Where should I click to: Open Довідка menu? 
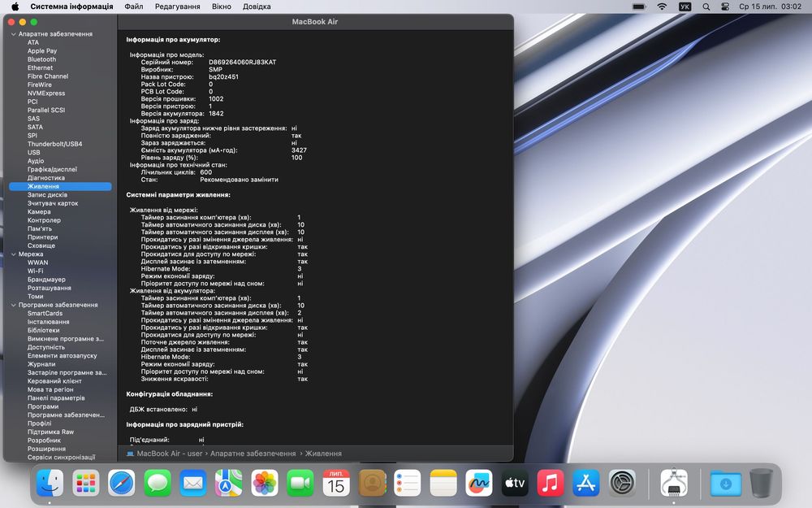(257, 7)
